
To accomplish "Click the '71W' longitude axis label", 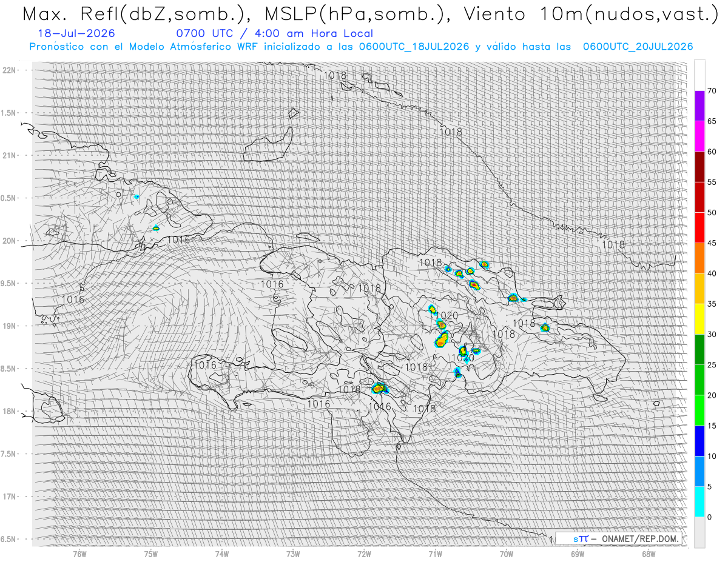I will (435, 554).
